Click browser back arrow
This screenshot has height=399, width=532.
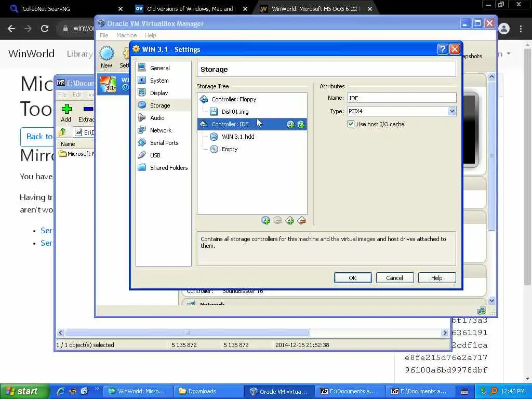11,29
